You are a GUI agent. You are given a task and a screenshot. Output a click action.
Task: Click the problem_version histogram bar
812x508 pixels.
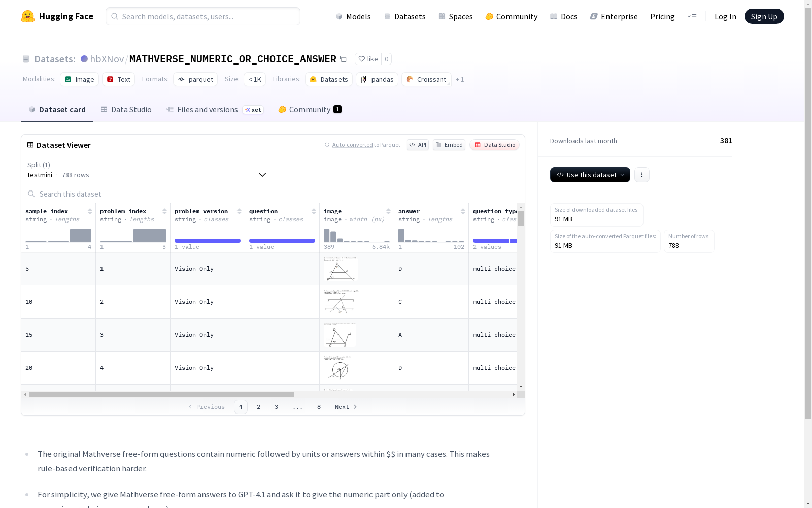tap(208, 241)
